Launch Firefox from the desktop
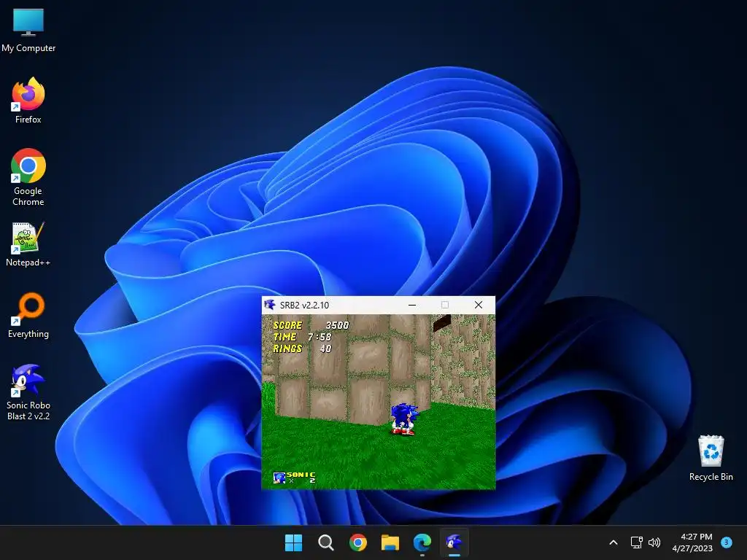Viewport: 747px width, 560px height. pos(28,101)
